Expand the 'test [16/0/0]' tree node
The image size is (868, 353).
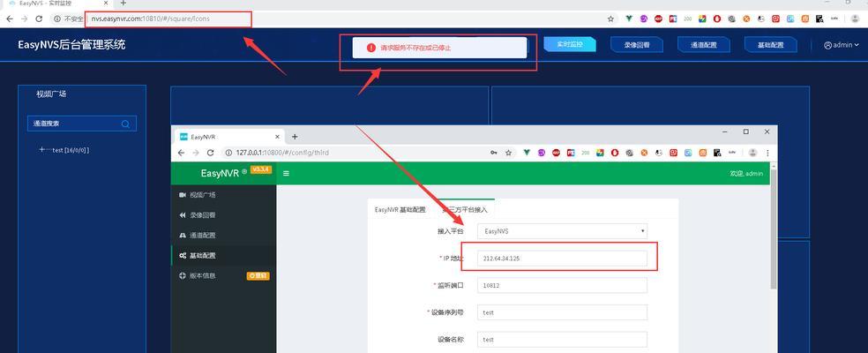pos(42,150)
